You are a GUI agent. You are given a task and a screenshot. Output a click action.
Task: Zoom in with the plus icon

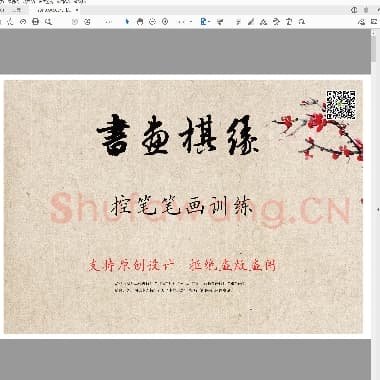tap(165, 22)
